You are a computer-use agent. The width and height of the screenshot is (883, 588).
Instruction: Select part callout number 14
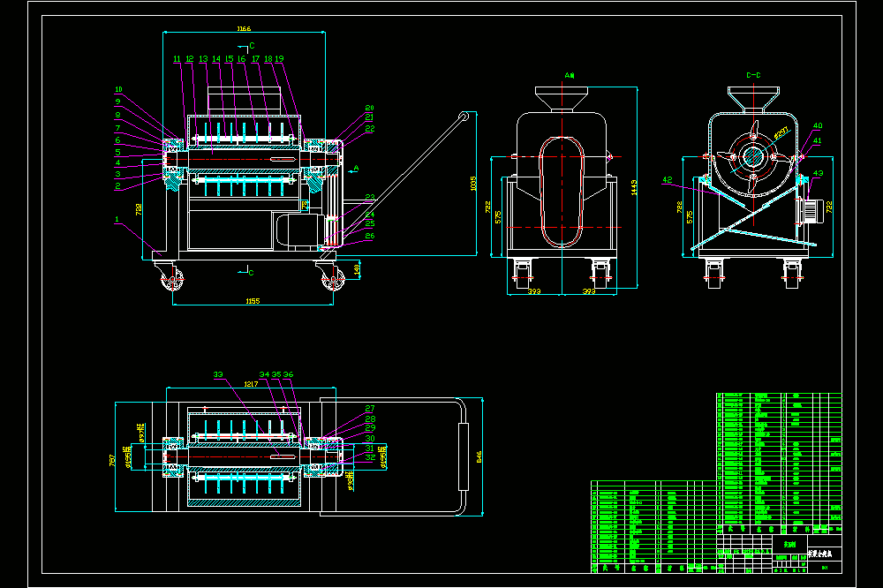coord(216,58)
